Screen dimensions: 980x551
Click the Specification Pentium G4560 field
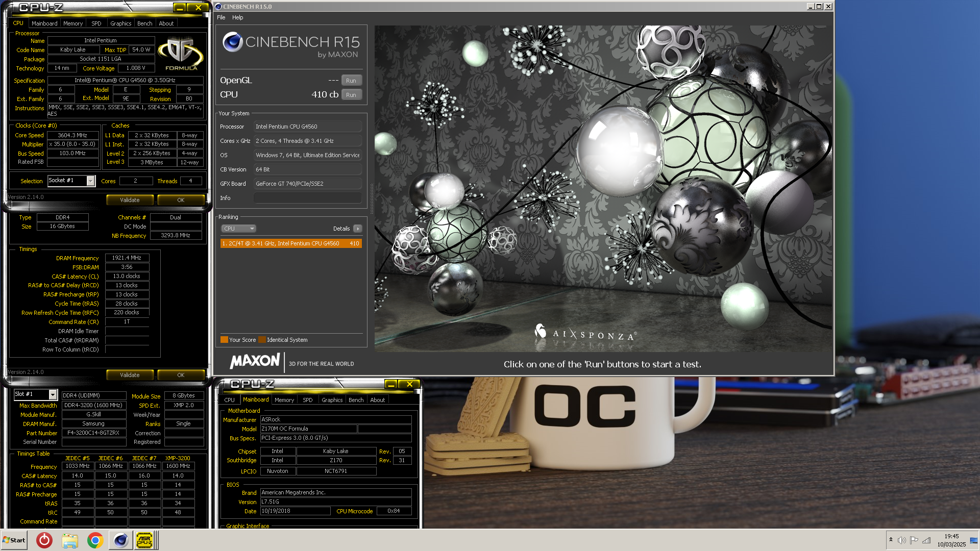click(125, 80)
